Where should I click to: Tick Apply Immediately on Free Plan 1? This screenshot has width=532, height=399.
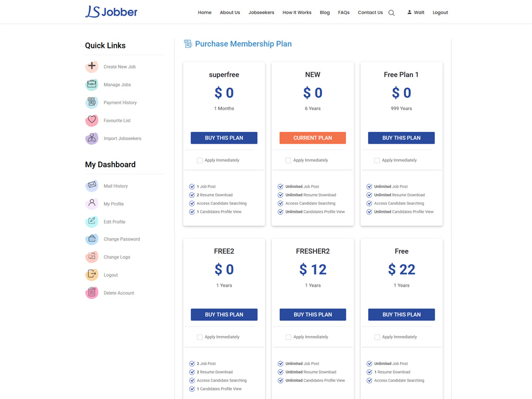(x=377, y=160)
